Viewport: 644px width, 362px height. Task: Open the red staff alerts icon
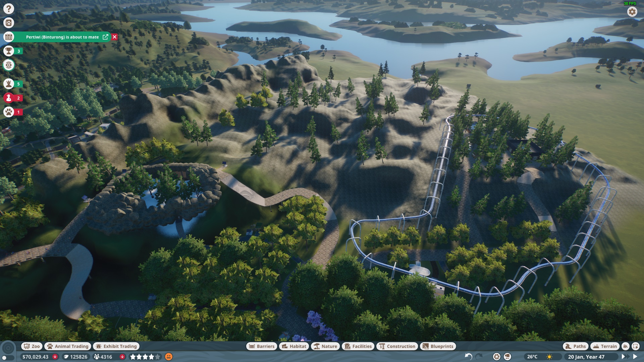(x=9, y=98)
